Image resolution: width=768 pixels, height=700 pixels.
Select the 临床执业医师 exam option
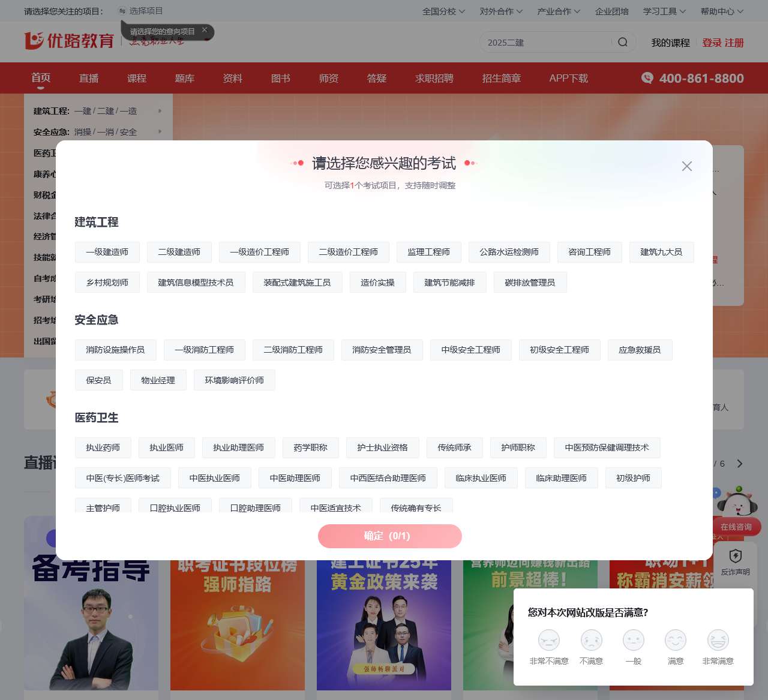[x=481, y=478]
